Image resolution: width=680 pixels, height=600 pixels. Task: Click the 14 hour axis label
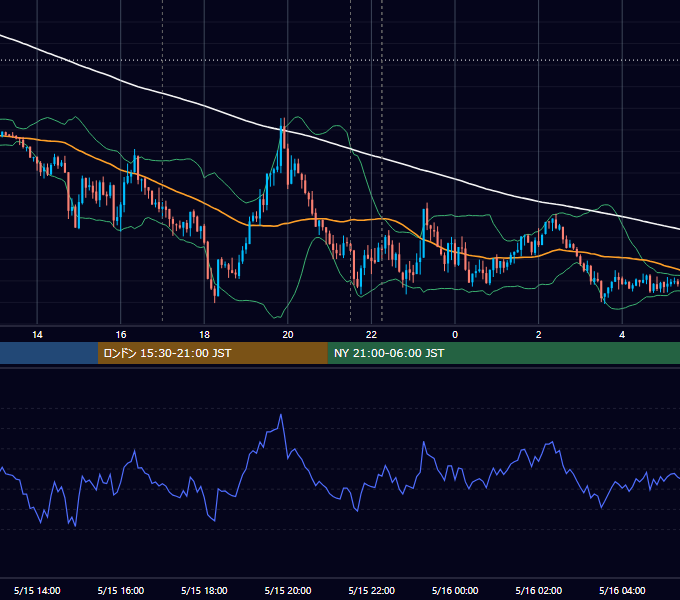pos(37,335)
